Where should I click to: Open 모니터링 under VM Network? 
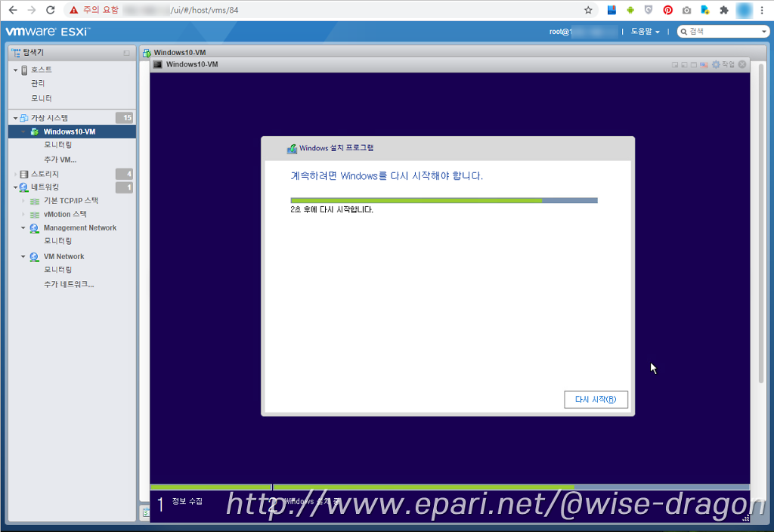click(x=57, y=270)
